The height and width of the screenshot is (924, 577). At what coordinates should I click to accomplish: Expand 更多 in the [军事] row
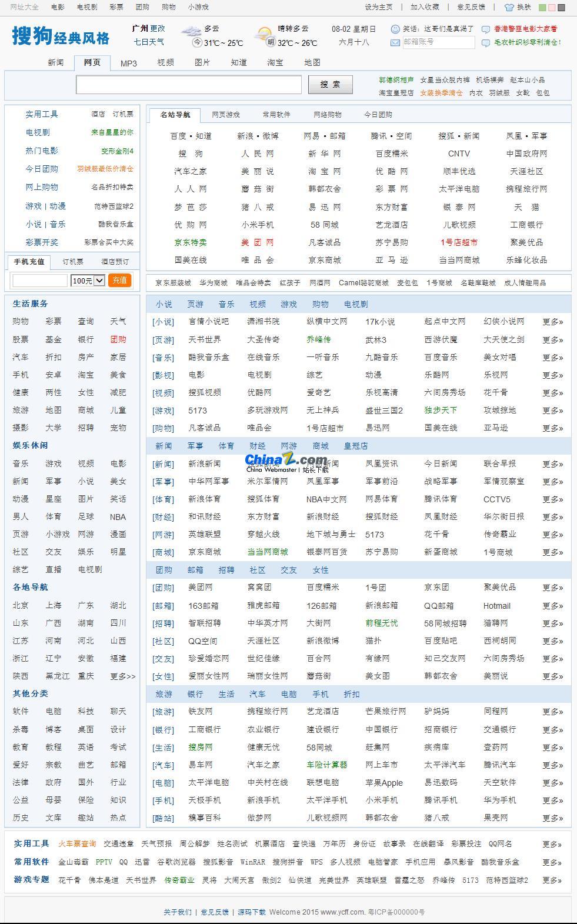tap(553, 481)
